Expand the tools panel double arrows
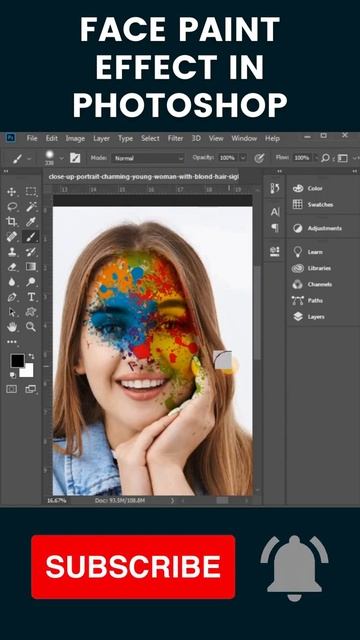Viewport: 360px width, 640px height. [6, 171]
